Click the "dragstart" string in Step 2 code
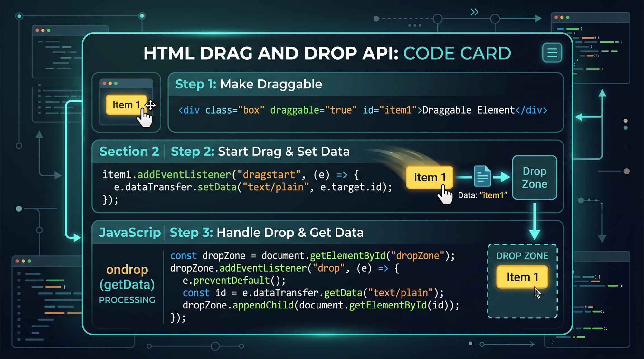Image resolution: width=644 pixels, height=359 pixels. tap(269, 175)
